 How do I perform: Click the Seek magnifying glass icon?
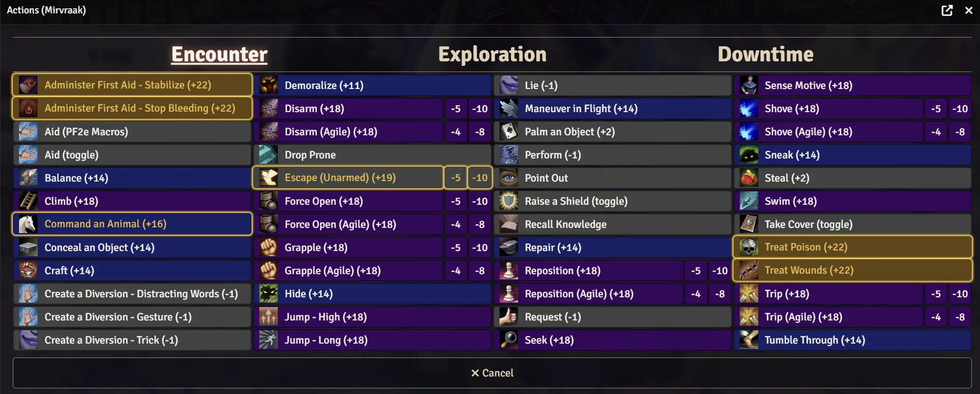point(509,340)
